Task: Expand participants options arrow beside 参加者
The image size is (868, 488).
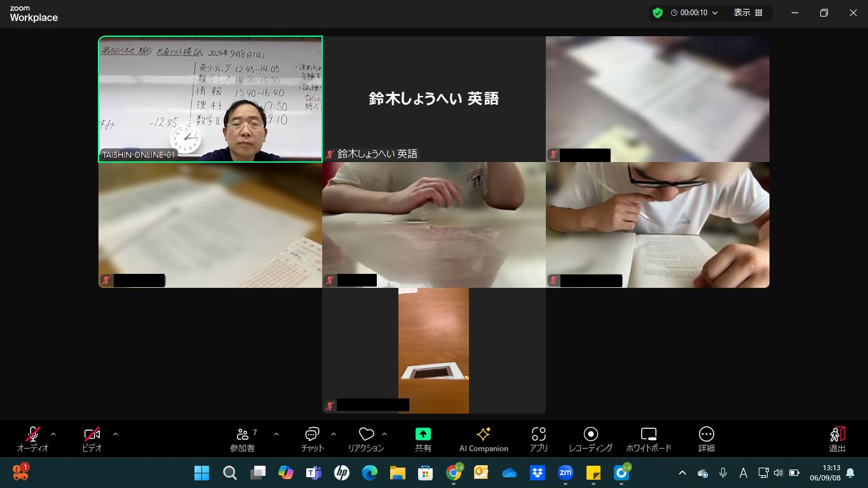Action: [276, 434]
